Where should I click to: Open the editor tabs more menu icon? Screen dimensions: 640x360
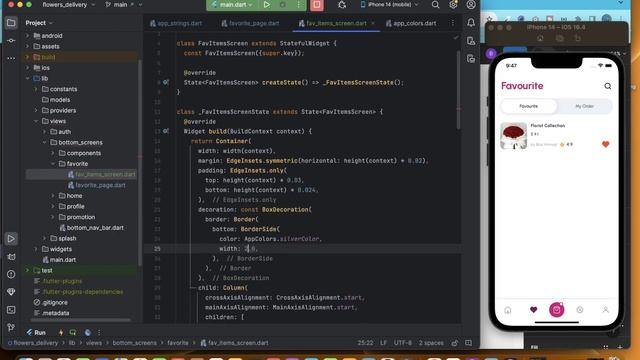click(x=452, y=23)
